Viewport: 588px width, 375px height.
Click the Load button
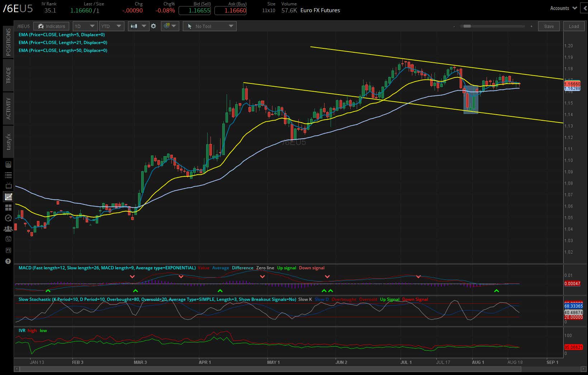coord(574,26)
